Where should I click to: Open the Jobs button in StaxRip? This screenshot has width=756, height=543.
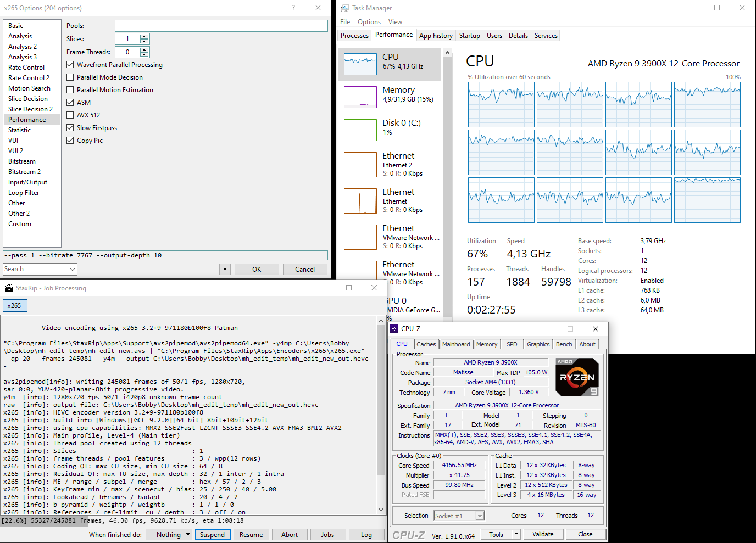[x=328, y=535]
